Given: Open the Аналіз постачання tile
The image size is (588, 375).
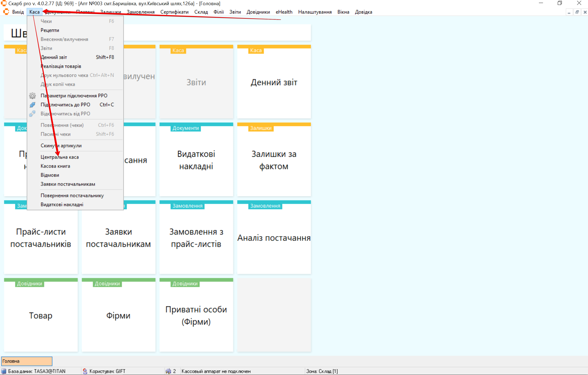Looking at the screenshot, I should click(274, 238).
